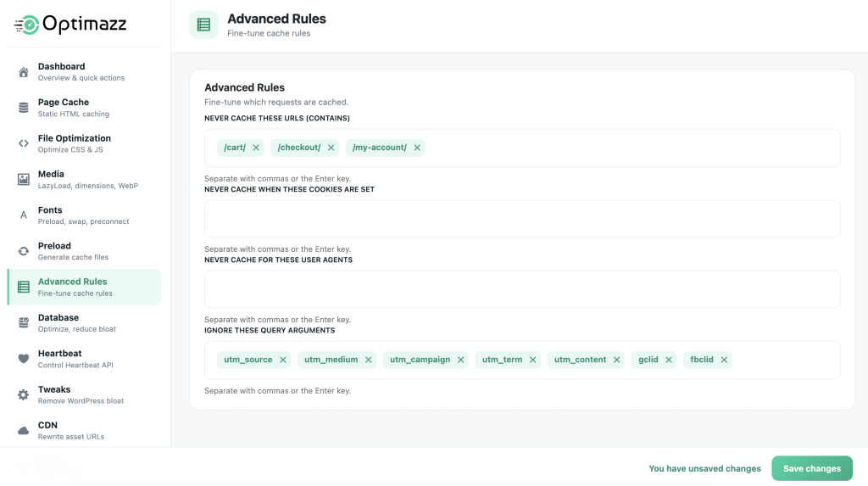Click 'Never cache when these cookies are set' label
The width and height of the screenshot is (868, 486).
click(290, 189)
